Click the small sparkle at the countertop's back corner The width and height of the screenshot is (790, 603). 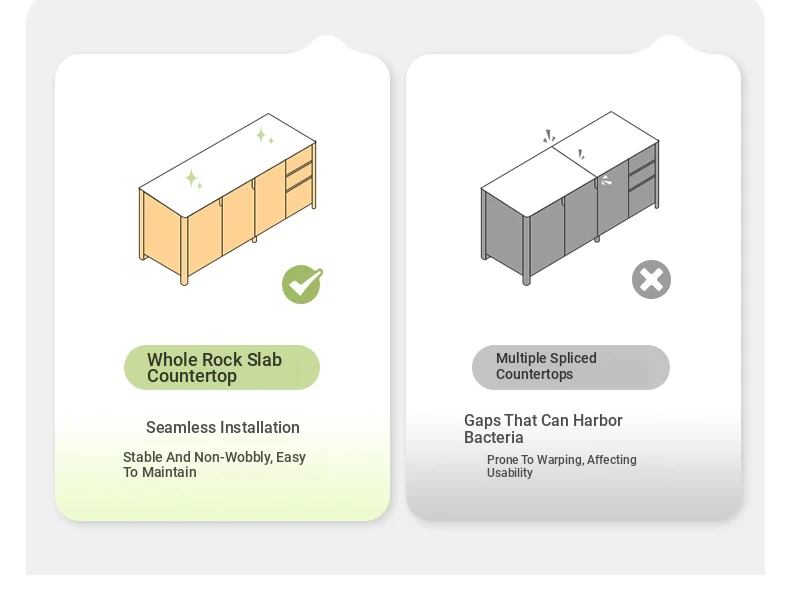[x=264, y=135]
